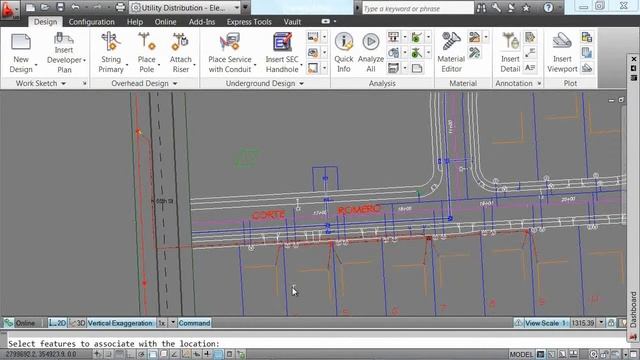
Task: Click the Print icon in quick access toolbar
Action: click(x=120, y=7)
